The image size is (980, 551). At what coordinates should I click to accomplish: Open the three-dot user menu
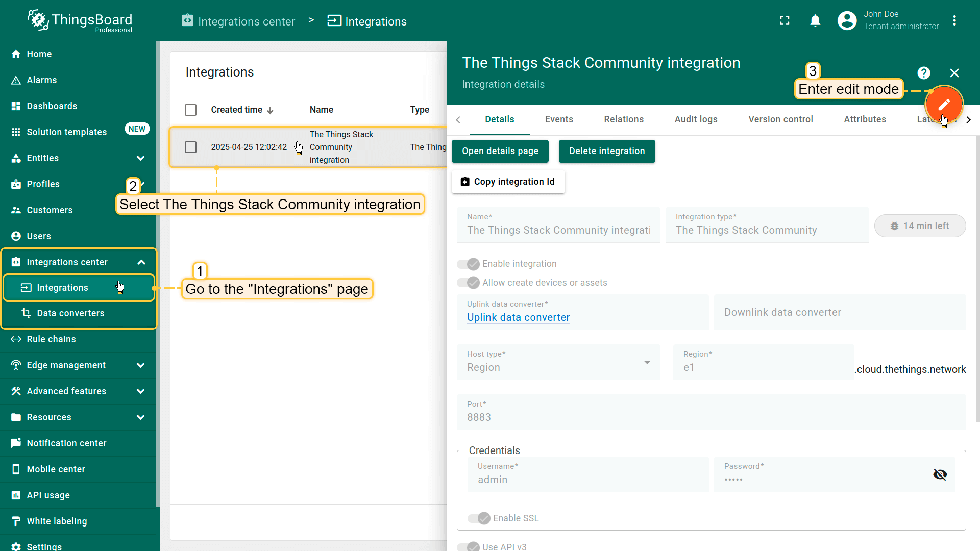(954, 20)
